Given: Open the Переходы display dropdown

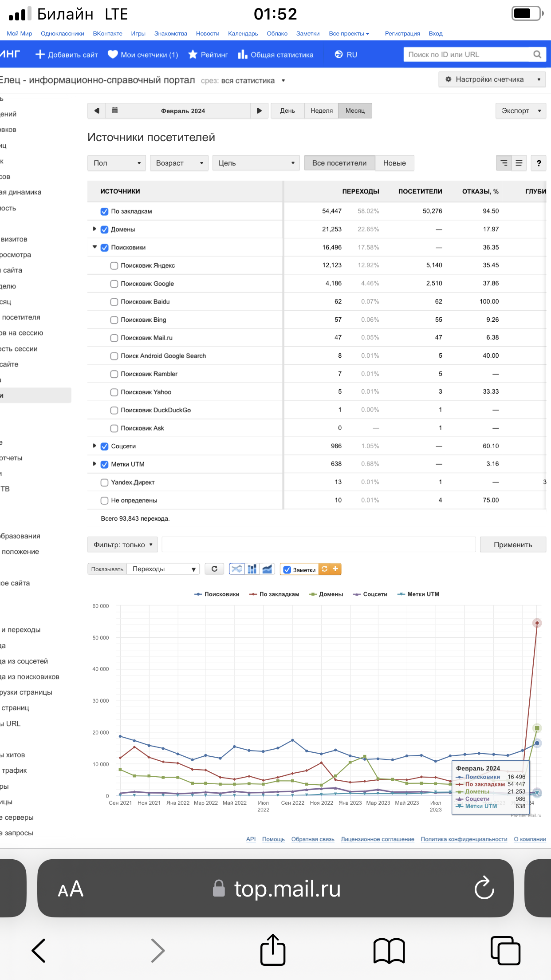Looking at the screenshot, I should click(163, 569).
